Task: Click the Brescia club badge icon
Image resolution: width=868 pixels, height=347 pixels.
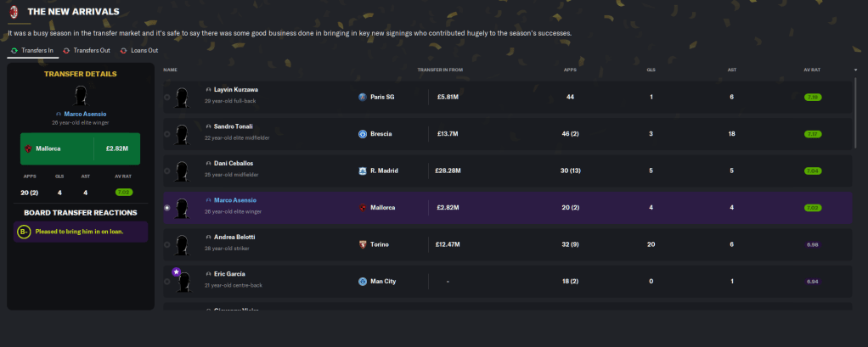Action: 363,134
